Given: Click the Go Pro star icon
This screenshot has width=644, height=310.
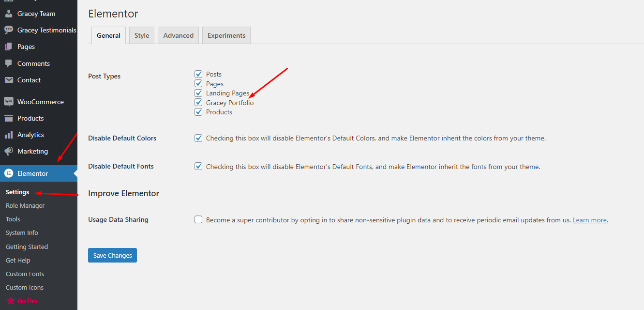Looking at the screenshot, I should tap(11, 301).
